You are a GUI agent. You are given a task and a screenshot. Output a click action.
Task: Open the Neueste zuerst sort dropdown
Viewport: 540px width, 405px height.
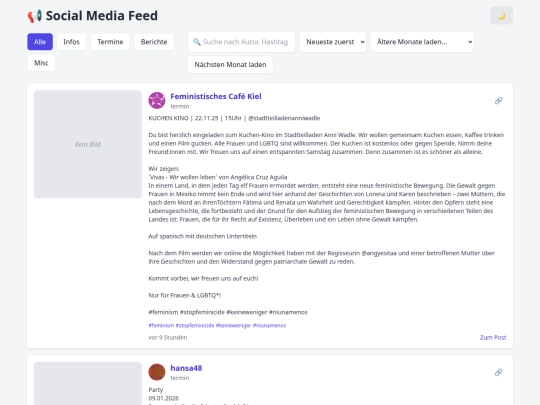tap(333, 42)
